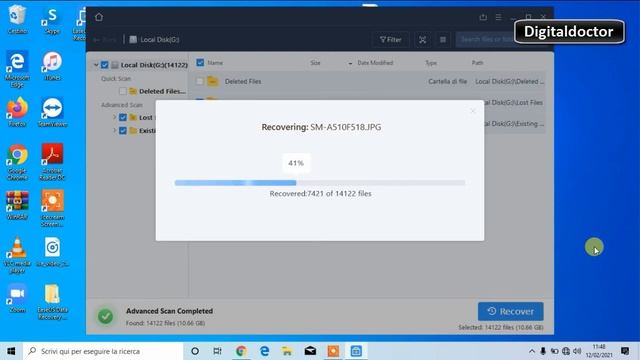Open the VLC media player desktop shortcut
This screenshot has height=360, width=640.
[17, 255]
